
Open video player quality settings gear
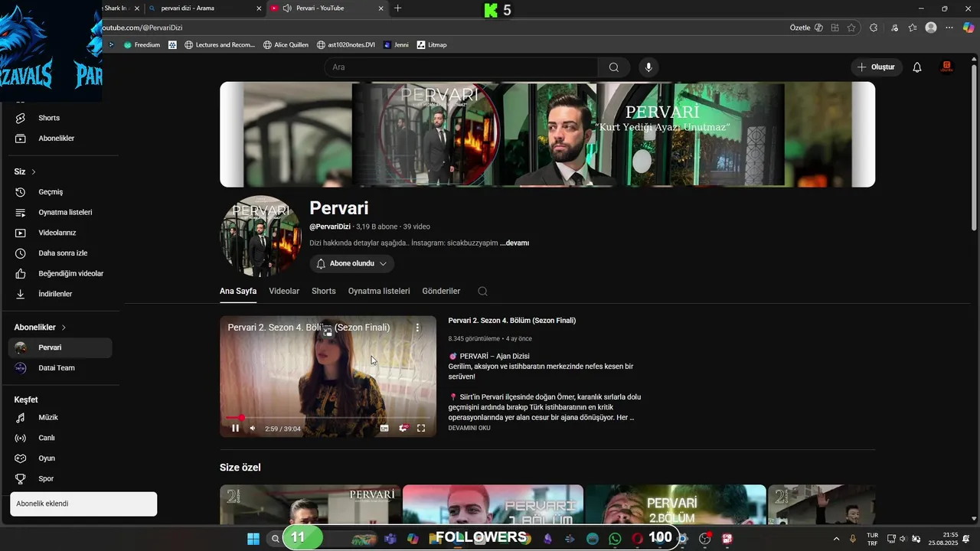(x=403, y=428)
